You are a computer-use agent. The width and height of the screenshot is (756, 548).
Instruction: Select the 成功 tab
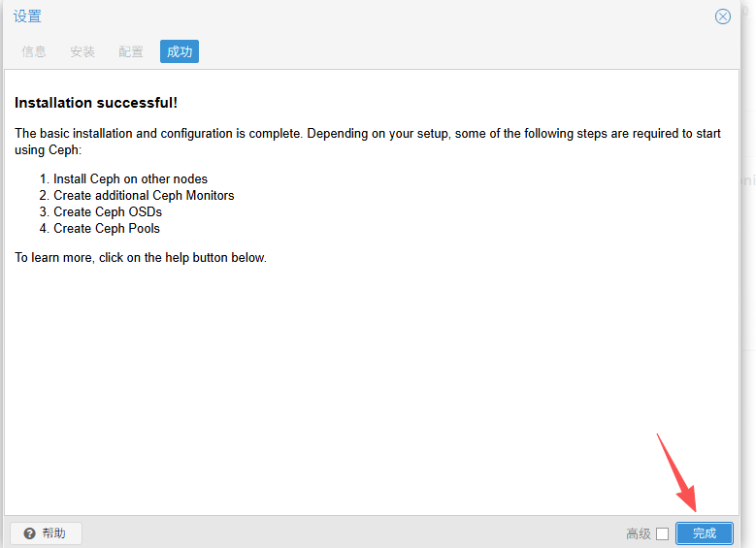pyautogui.click(x=180, y=51)
